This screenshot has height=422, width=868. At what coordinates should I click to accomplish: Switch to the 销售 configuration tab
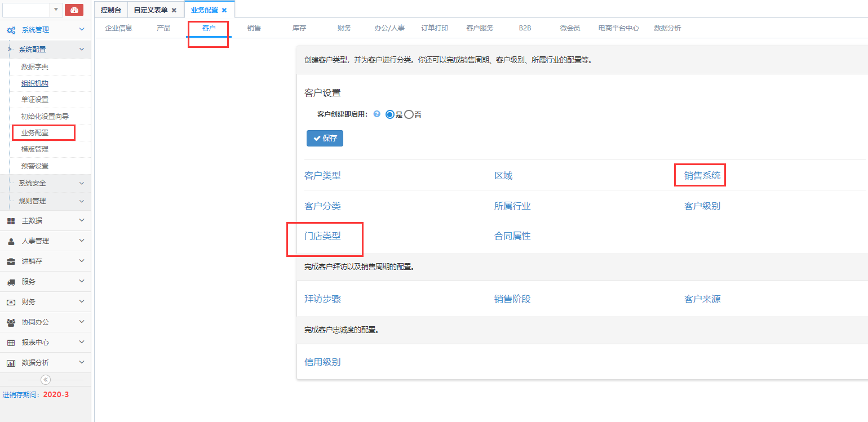point(254,28)
